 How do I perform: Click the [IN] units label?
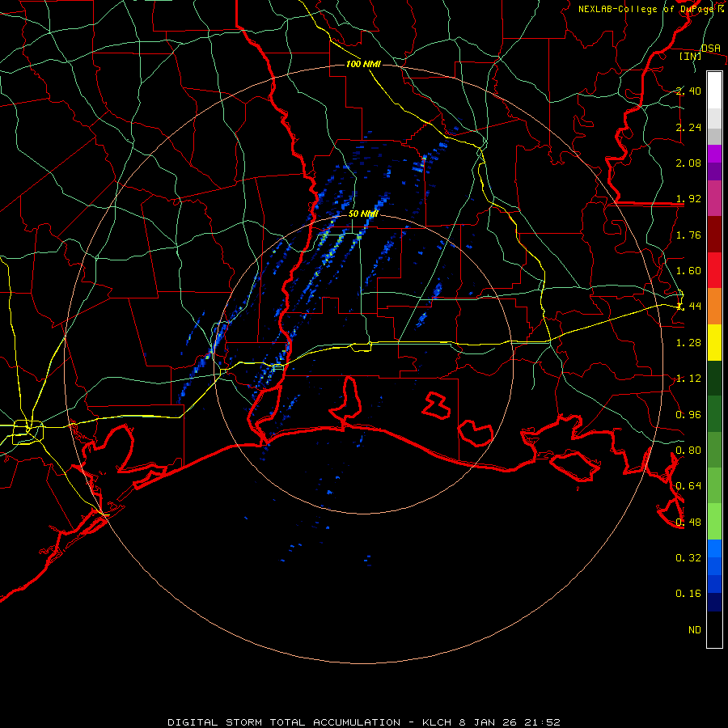(691, 56)
